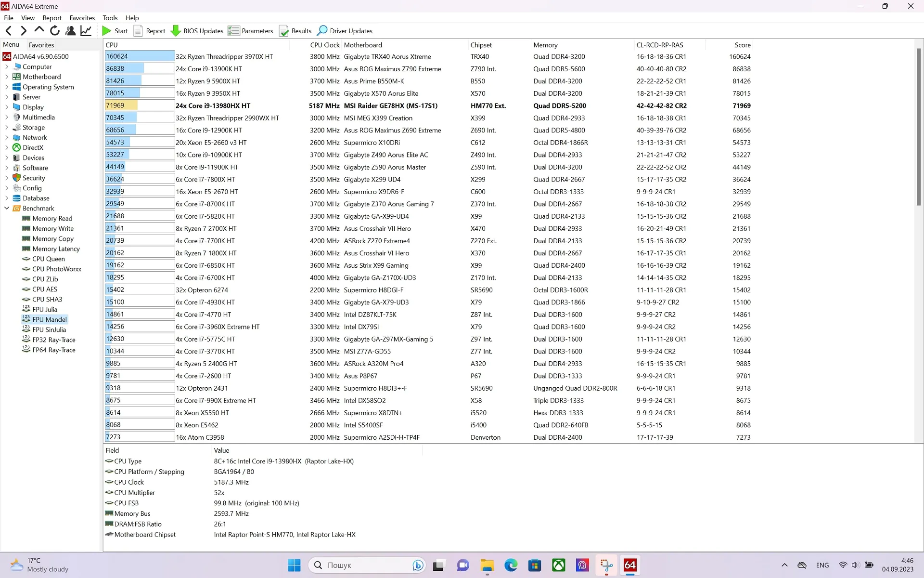The width and height of the screenshot is (924, 578).
Task: Click the Back navigation arrow
Action: click(9, 31)
